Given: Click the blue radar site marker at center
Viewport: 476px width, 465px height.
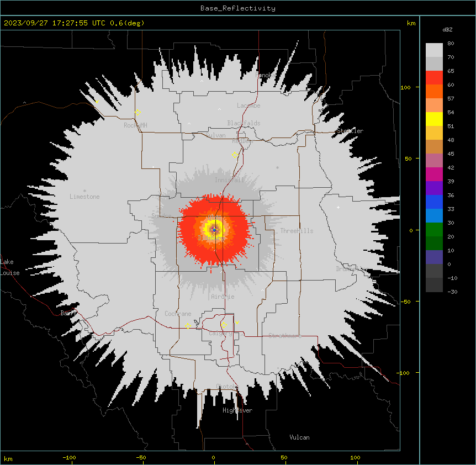Looking at the screenshot, I should (214, 230).
